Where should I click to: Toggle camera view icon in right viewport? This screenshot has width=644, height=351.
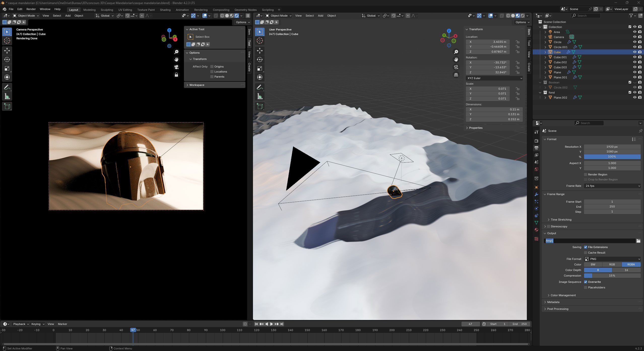click(x=456, y=67)
